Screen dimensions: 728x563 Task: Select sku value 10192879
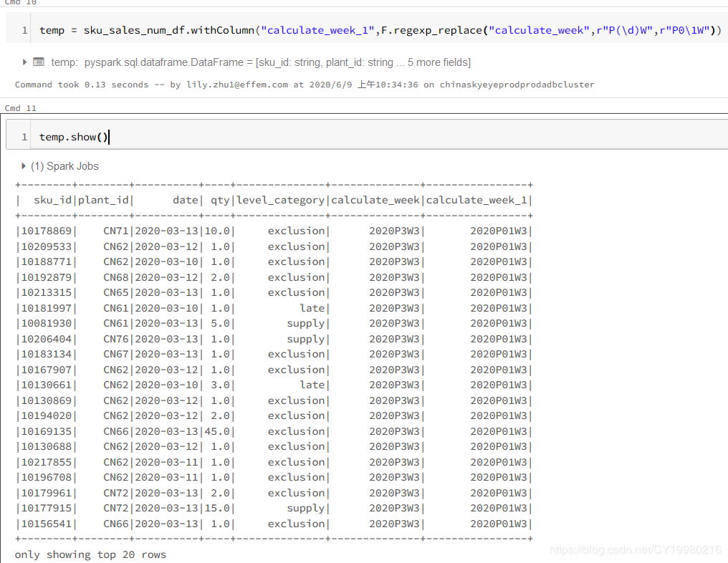coord(47,277)
